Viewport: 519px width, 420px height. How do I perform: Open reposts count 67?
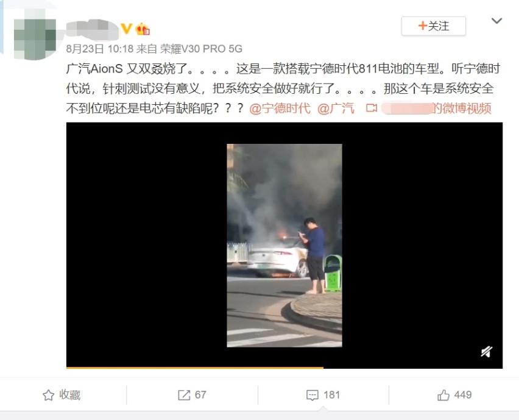[x=200, y=395]
